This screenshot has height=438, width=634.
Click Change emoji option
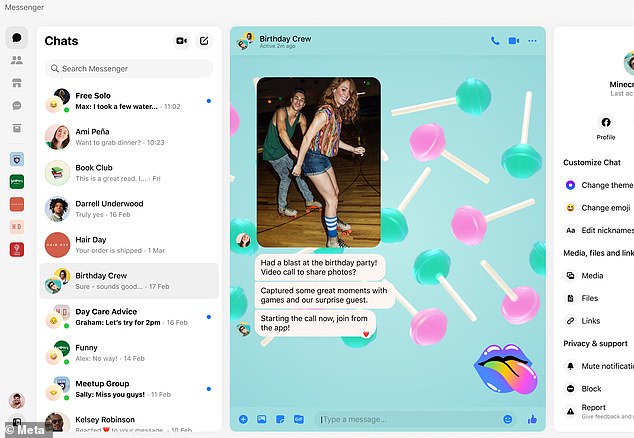(x=604, y=208)
